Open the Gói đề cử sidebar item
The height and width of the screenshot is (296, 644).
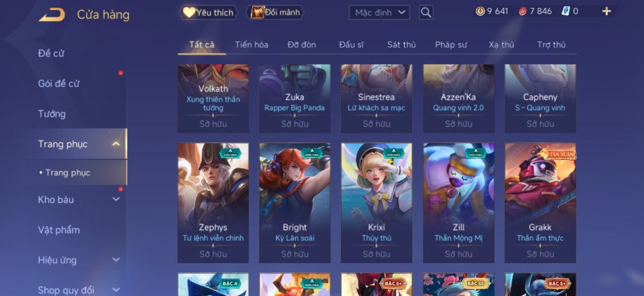pyautogui.click(x=58, y=83)
